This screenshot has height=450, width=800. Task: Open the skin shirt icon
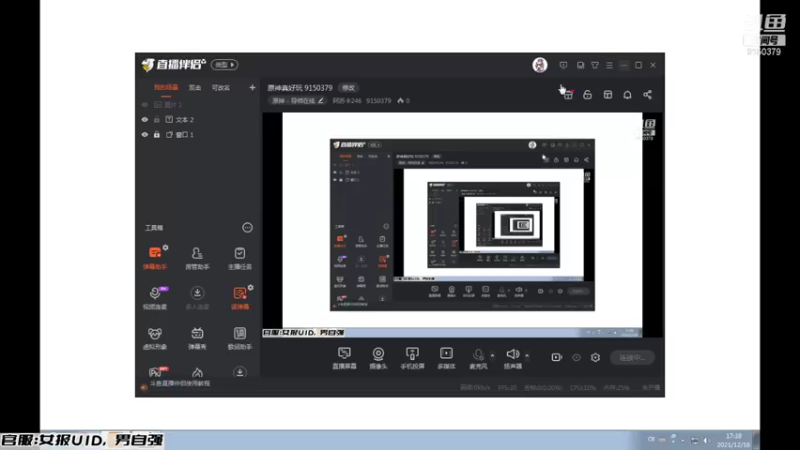(595, 65)
